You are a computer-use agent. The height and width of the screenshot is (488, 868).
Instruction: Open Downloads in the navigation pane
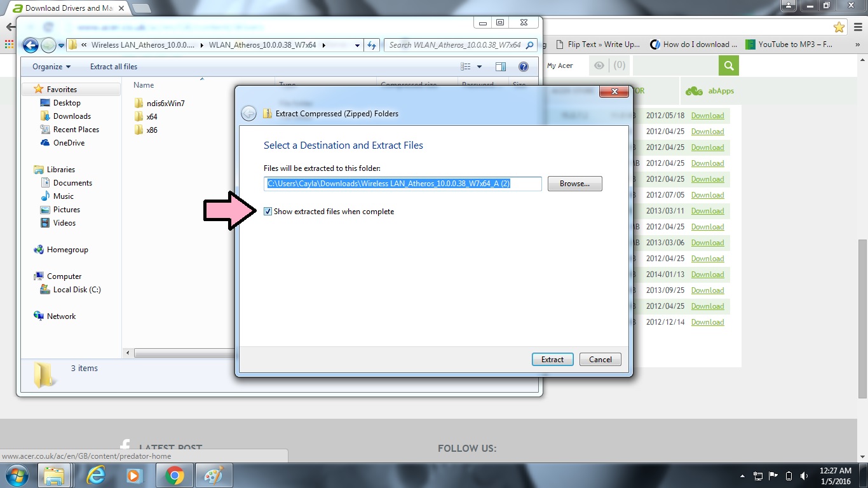pos(72,116)
